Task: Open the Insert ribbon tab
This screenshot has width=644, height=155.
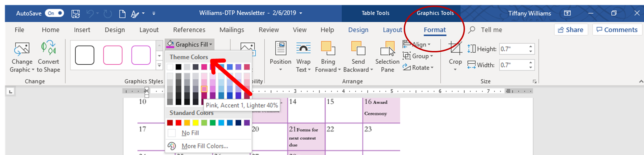Action: 82,30
